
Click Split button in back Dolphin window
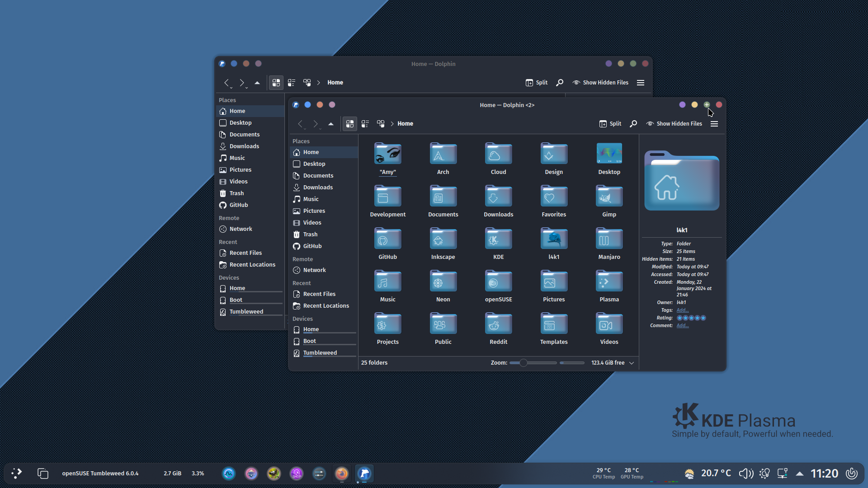537,83
